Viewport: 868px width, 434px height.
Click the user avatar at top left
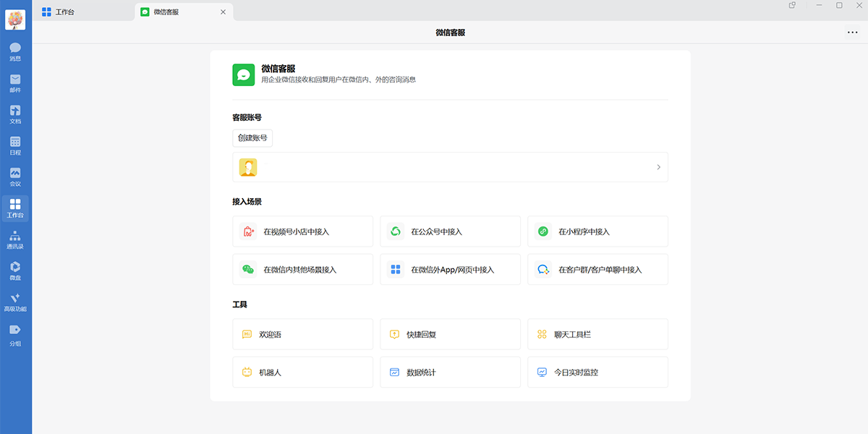(15, 20)
